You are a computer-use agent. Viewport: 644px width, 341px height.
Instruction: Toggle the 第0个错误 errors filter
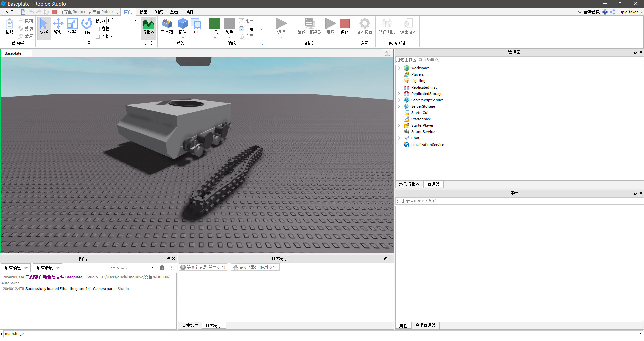(203, 267)
